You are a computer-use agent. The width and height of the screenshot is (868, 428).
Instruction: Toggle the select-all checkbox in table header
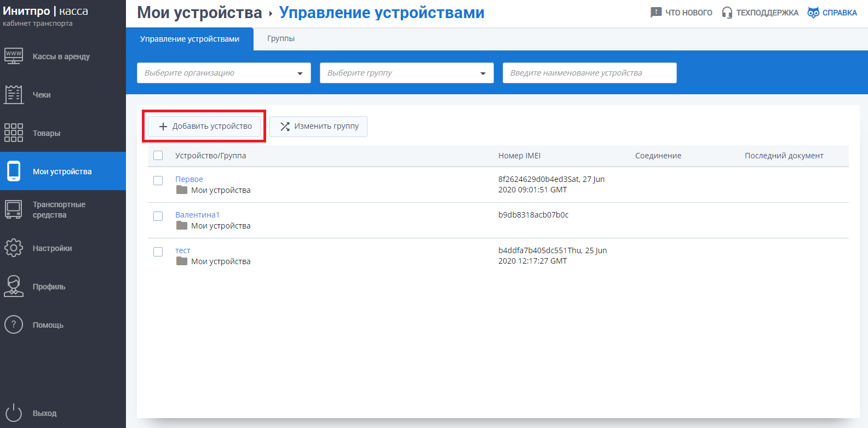158,156
